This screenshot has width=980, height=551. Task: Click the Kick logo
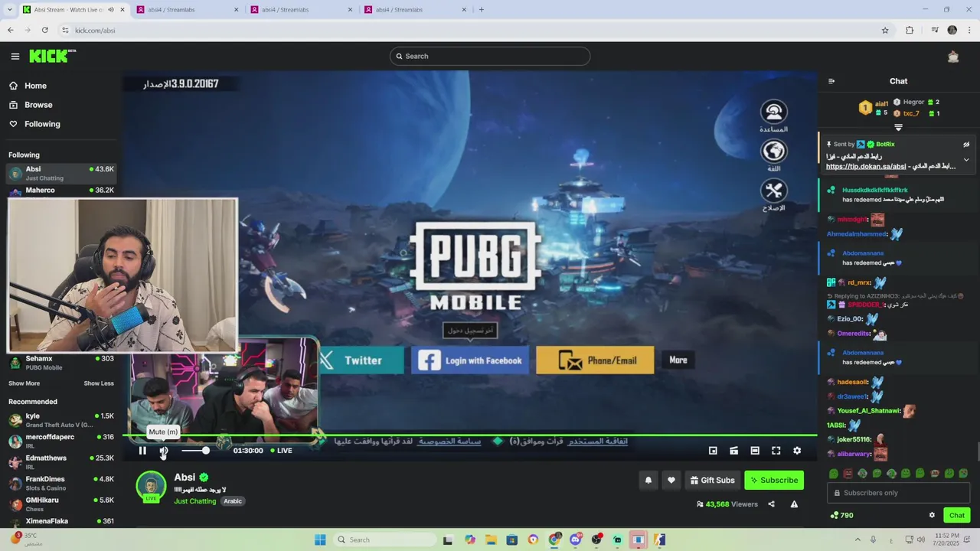pos(52,56)
